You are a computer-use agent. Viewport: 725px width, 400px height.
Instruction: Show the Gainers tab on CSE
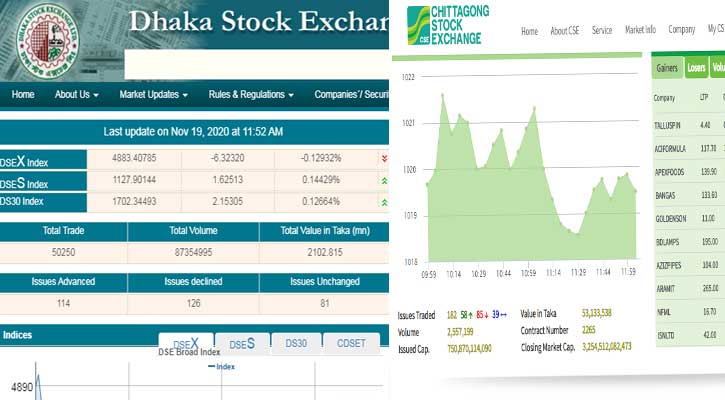(666, 68)
